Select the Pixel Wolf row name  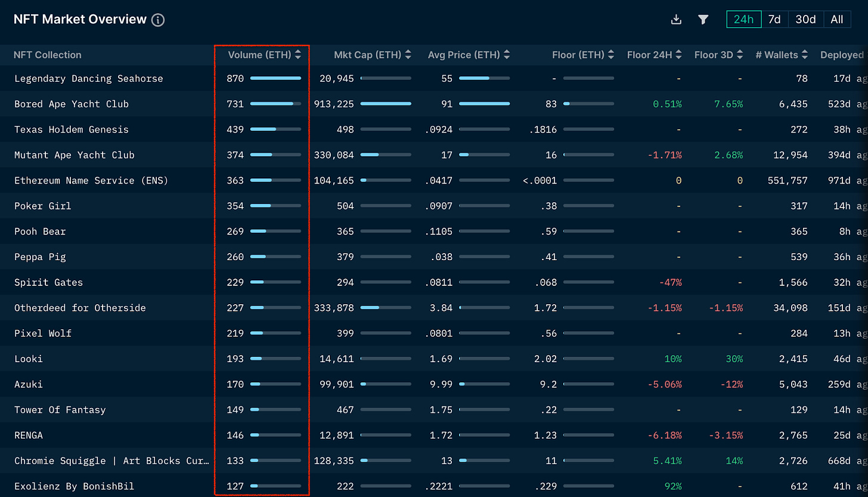click(x=43, y=334)
